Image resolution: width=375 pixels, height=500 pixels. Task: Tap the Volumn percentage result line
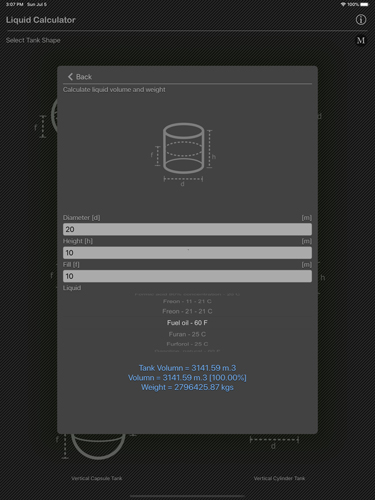point(187,378)
